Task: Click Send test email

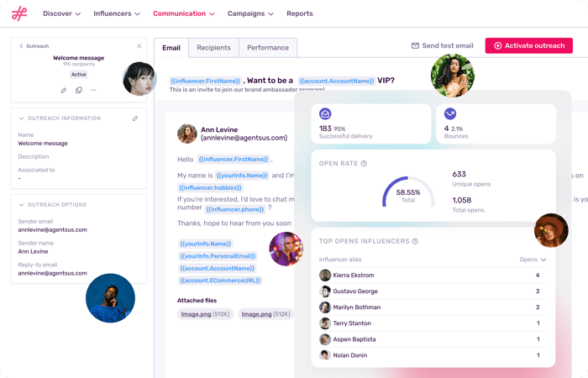Action: (442, 46)
